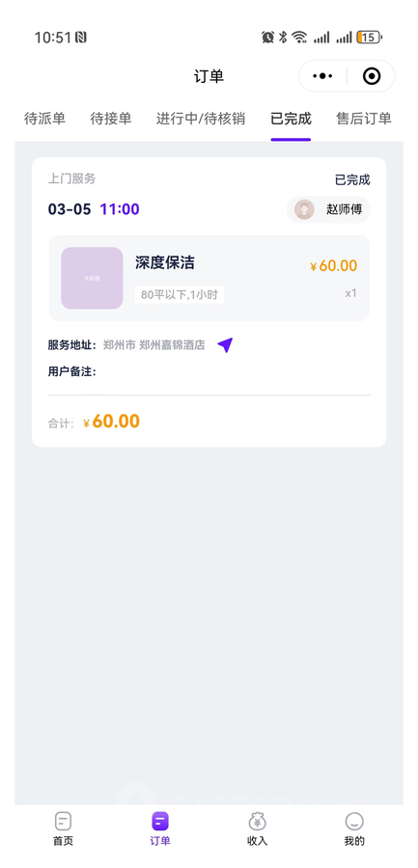Screen dimensions: 418x868
Task: Switch to the 待派单 tab
Action: tap(45, 119)
